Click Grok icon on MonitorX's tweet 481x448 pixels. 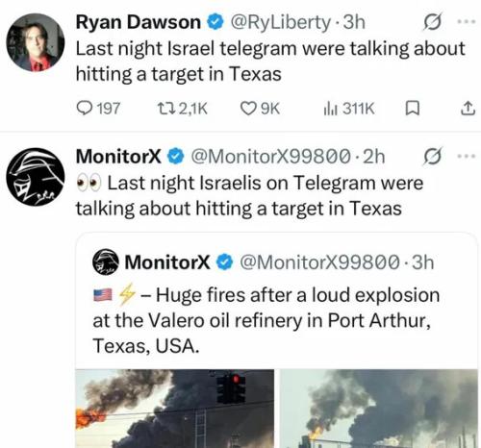pos(432,157)
